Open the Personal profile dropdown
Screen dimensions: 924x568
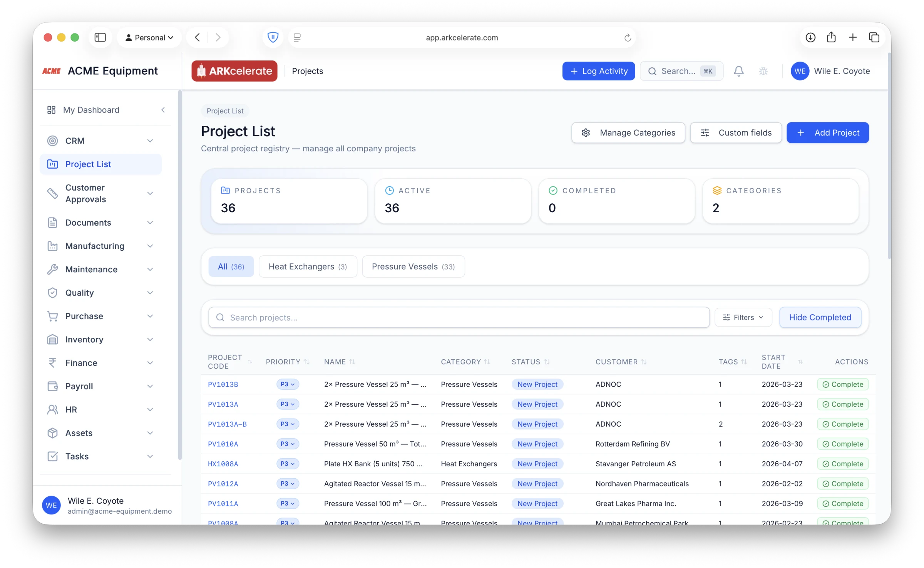point(149,37)
